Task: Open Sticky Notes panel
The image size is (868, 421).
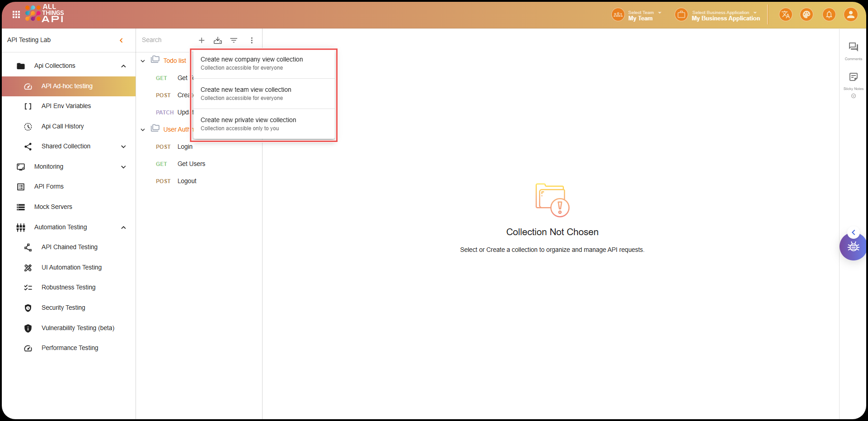Action: pos(853,77)
